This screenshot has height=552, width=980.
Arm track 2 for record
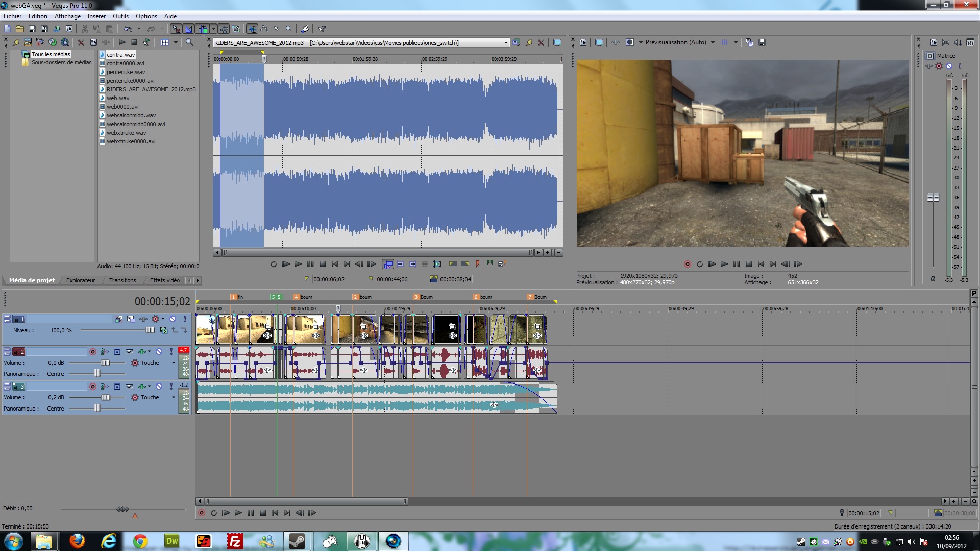coord(92,352)
